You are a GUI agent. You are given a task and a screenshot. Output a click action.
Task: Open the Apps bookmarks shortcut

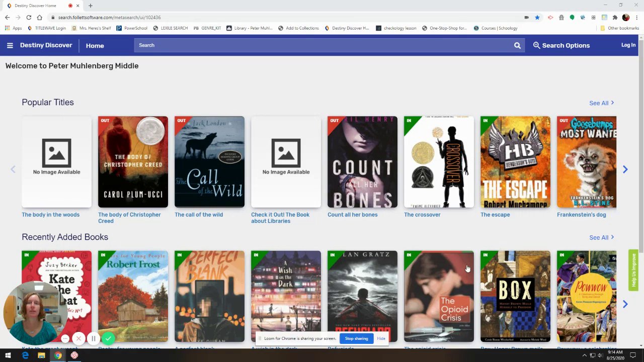click(14, 28)
